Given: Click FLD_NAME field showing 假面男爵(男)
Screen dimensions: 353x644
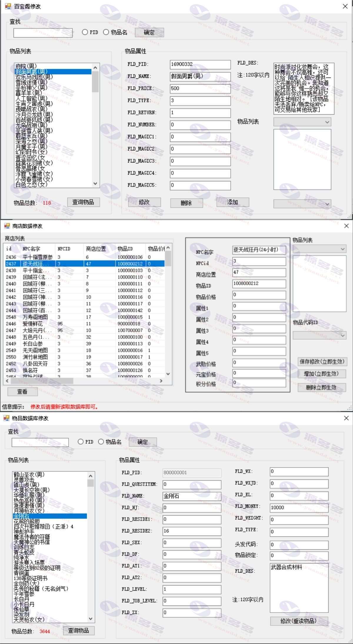Looking at the screenshot, I should click(200, 76).
